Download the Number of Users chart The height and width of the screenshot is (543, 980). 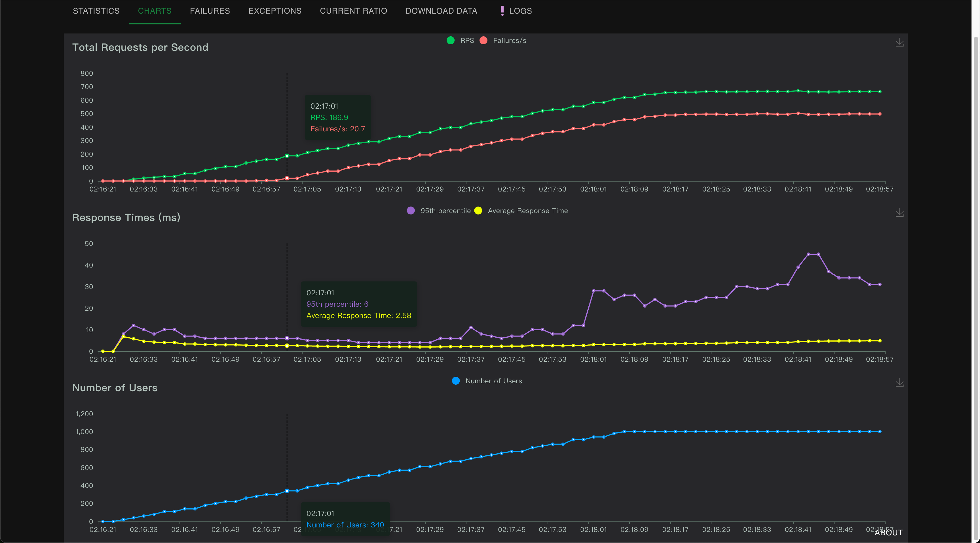click(899, 383)
